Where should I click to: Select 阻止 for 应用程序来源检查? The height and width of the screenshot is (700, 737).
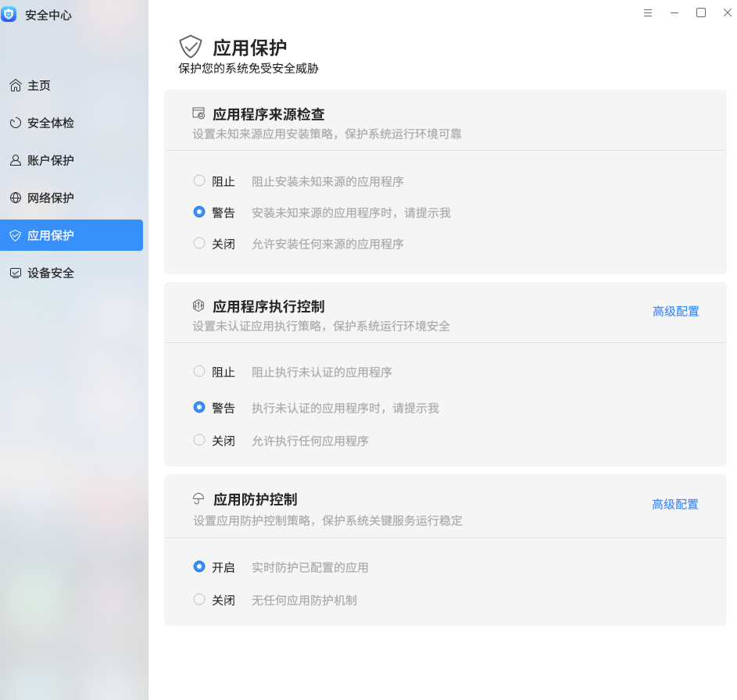coord(199,180)
